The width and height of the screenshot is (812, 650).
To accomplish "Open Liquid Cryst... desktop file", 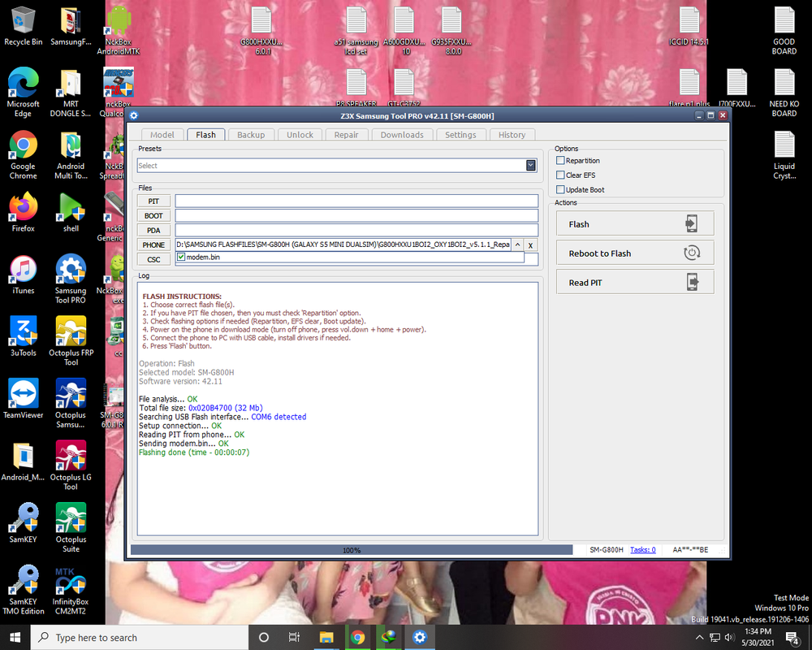I will (x=784, y=154).
